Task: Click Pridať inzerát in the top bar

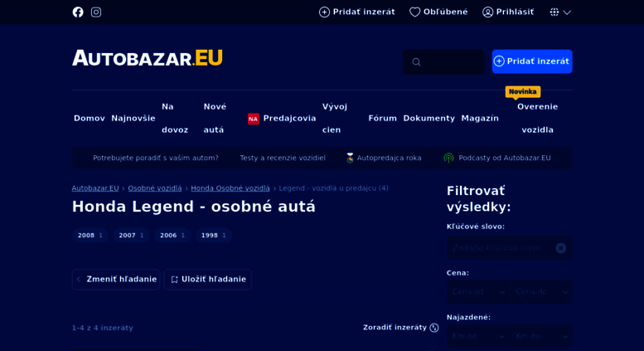Action: pos(357,12)
